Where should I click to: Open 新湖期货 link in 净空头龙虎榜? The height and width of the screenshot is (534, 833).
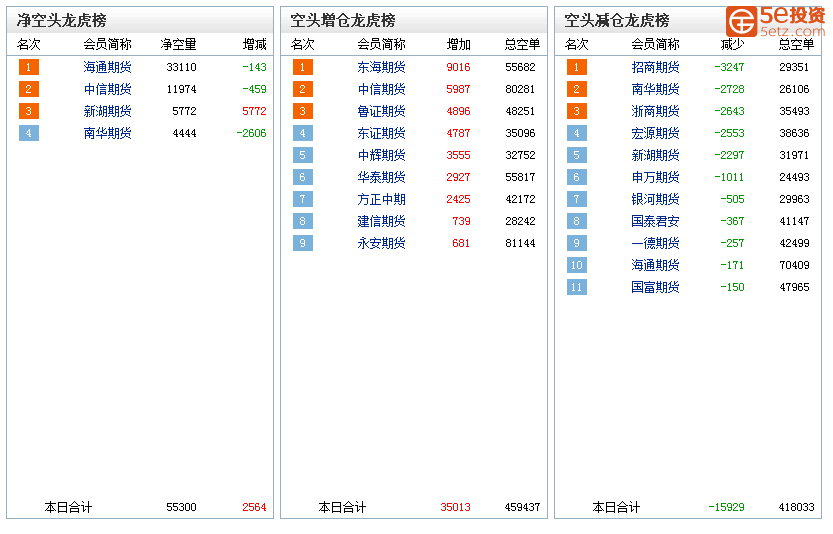(x=107, y=111)
